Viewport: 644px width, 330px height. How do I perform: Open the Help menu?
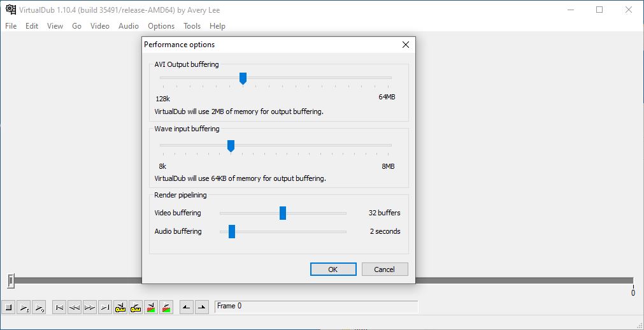coord(217,26)
